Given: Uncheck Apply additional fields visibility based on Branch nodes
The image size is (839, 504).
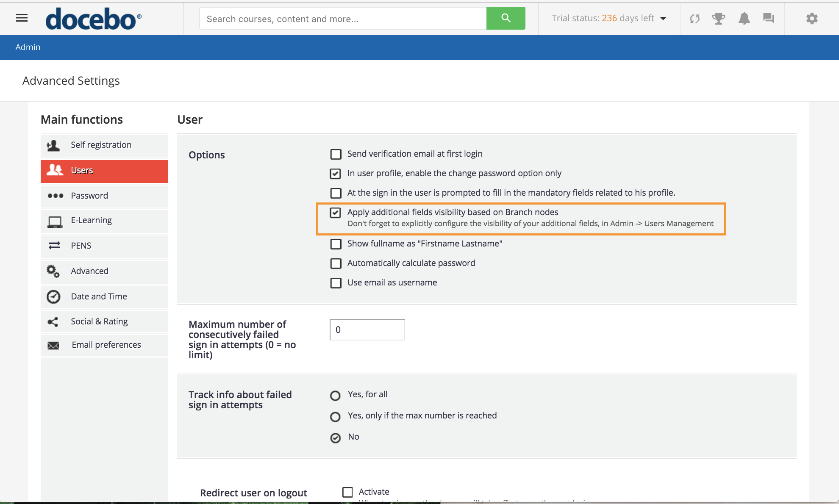Looking at the screenshot, I should coord(336,213).
